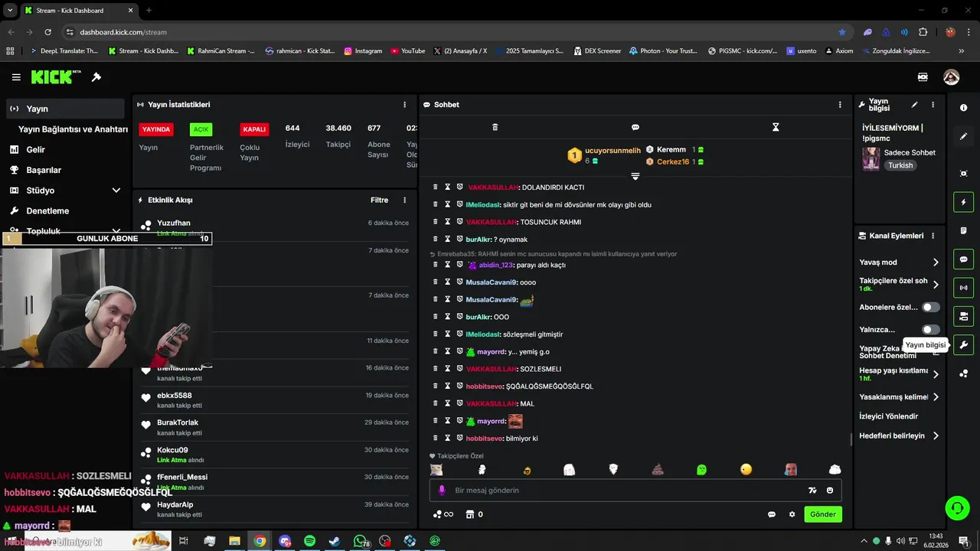Click the pencil icon in right sidebar
This screenshot has width=980, height=551.
[963, 136]
